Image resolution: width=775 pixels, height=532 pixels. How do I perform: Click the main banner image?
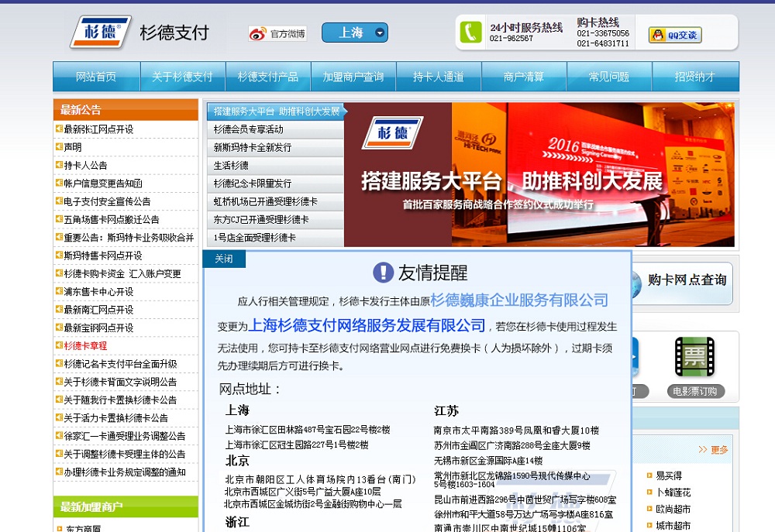pos(539,174)
